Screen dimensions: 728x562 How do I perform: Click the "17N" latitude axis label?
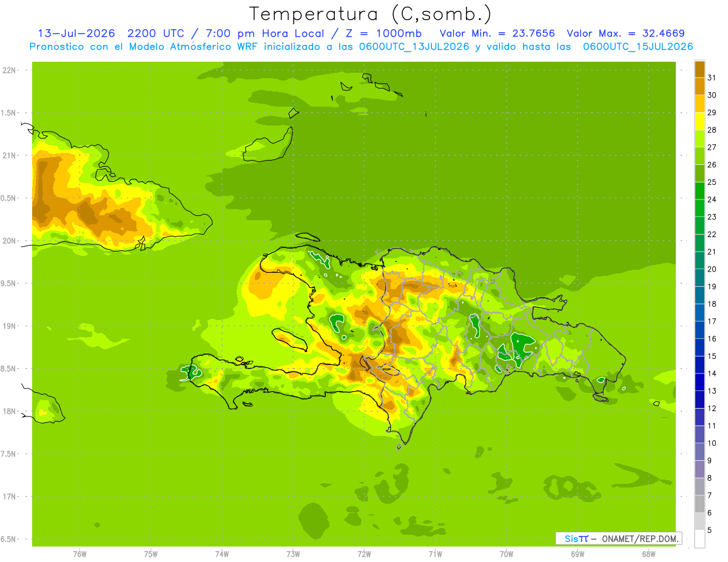[10, 497]
